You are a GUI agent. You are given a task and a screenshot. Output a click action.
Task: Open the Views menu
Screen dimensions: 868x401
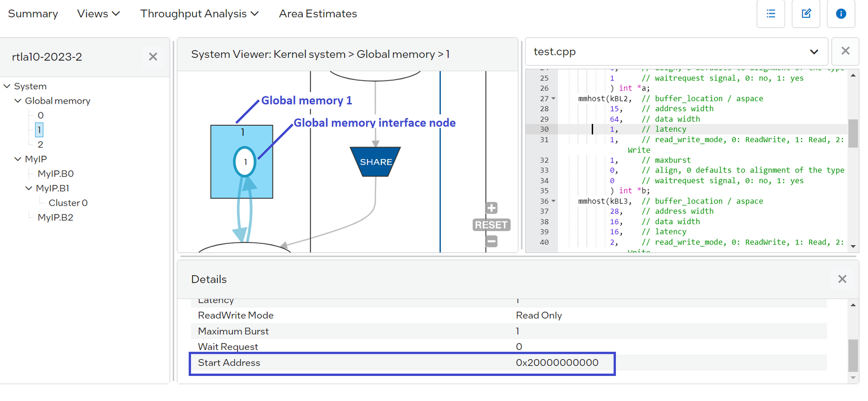[98, 14]
